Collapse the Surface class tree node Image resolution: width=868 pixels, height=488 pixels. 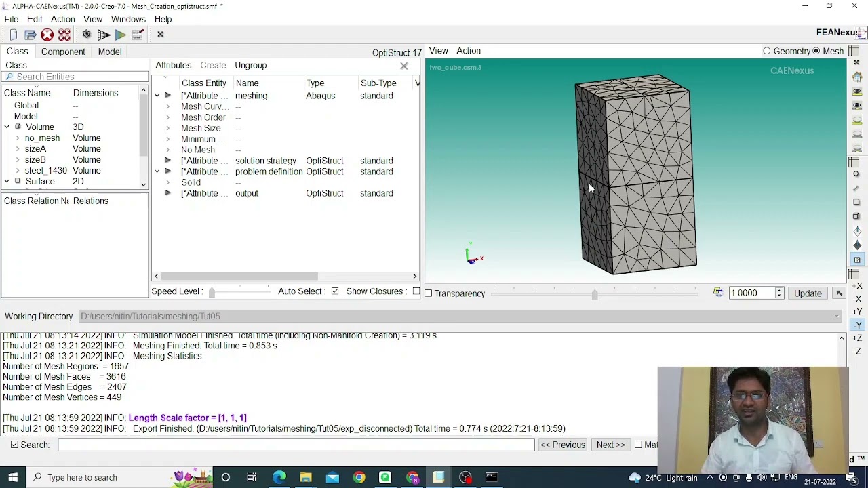(7, 182)
